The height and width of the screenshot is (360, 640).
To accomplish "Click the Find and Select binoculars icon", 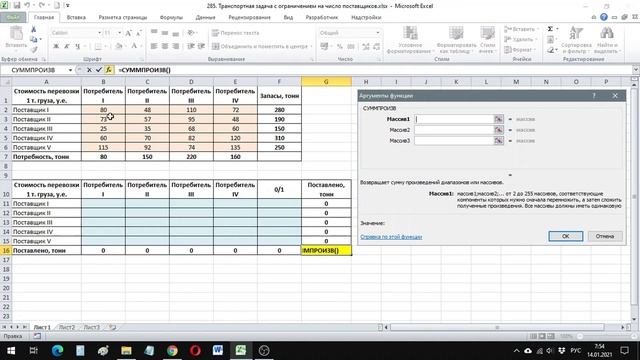I will [607, 33].
